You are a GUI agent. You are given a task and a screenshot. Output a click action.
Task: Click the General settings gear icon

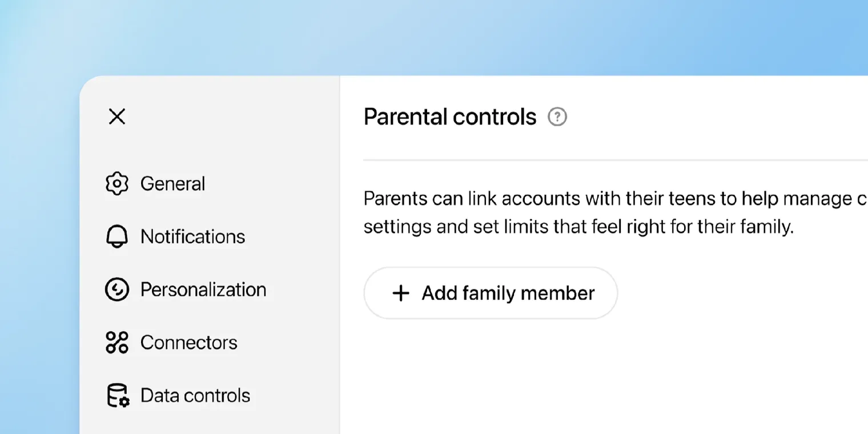point(117,183)
